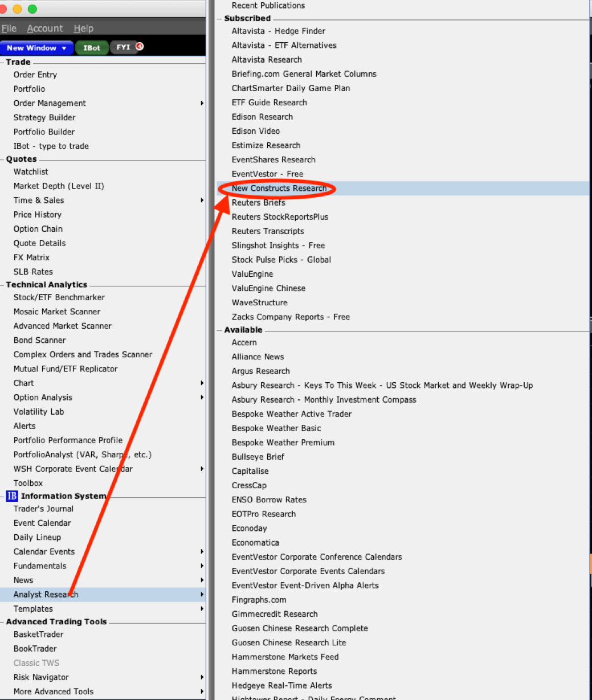Open the File menu
This screenshot has height=700, width=592.
point(9,28)
